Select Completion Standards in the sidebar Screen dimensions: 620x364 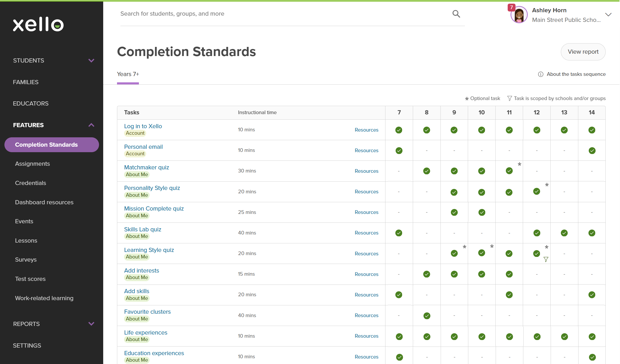[x=52, y=145]
